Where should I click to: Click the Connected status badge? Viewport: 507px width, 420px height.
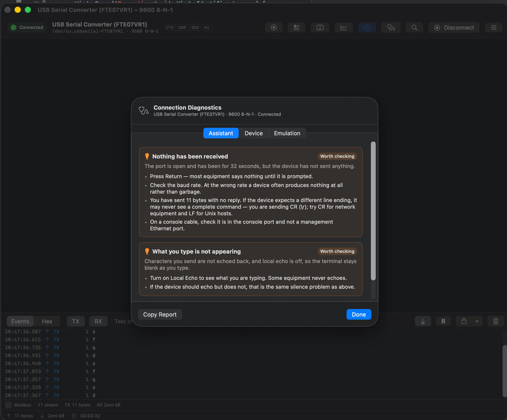tap(27, 28)
